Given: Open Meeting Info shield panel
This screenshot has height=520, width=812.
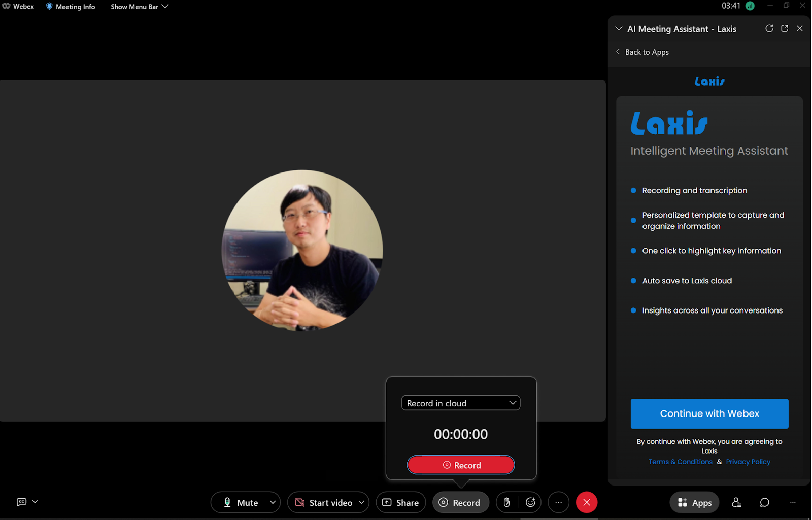Looking at the screenshot, I should point(71,7).
